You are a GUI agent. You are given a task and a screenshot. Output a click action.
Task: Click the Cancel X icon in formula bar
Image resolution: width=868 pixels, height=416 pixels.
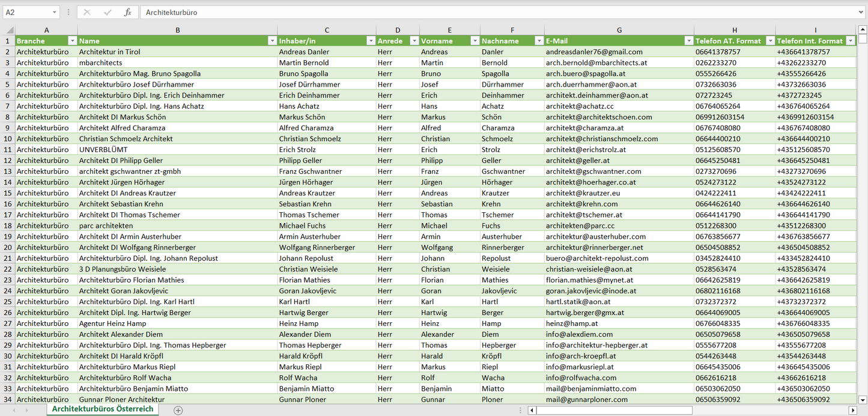point(87,12)
